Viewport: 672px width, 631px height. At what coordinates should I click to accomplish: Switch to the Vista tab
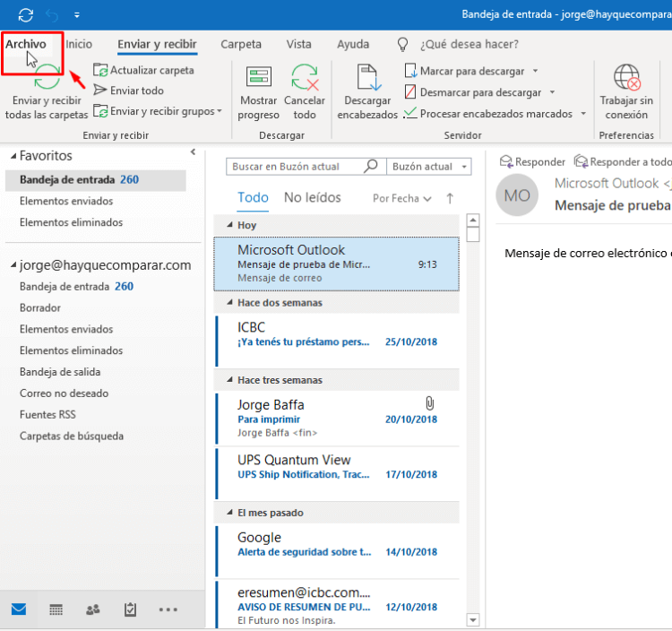298,44
